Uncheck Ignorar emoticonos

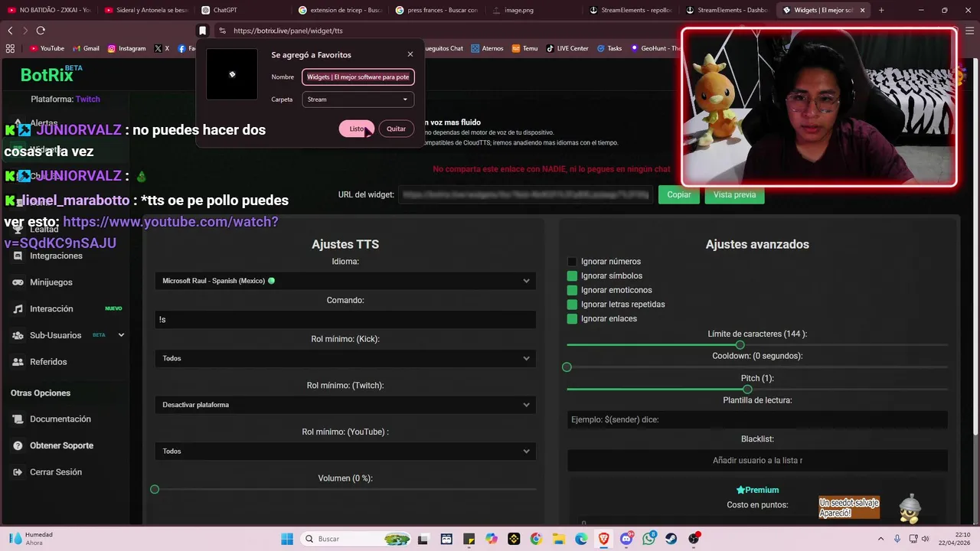click(572, 290)
